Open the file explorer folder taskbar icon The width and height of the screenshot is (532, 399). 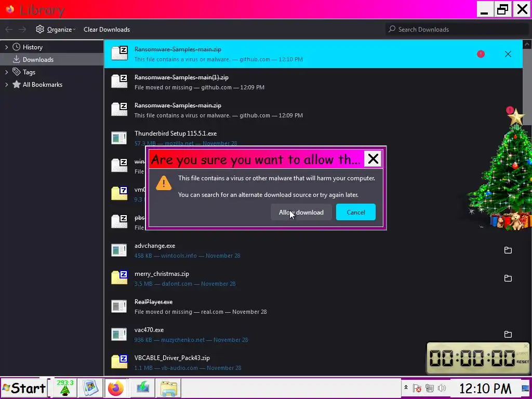coord(169,388)
